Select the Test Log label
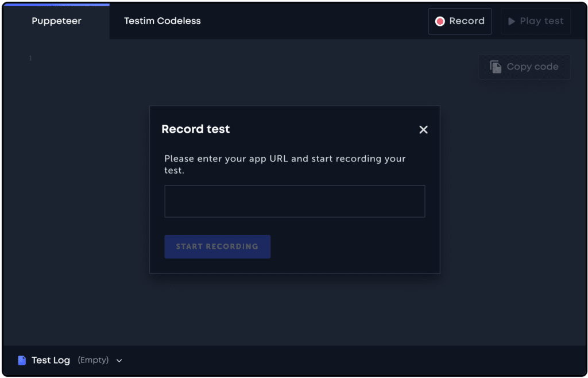588x378 pixels. pos(51,360)
